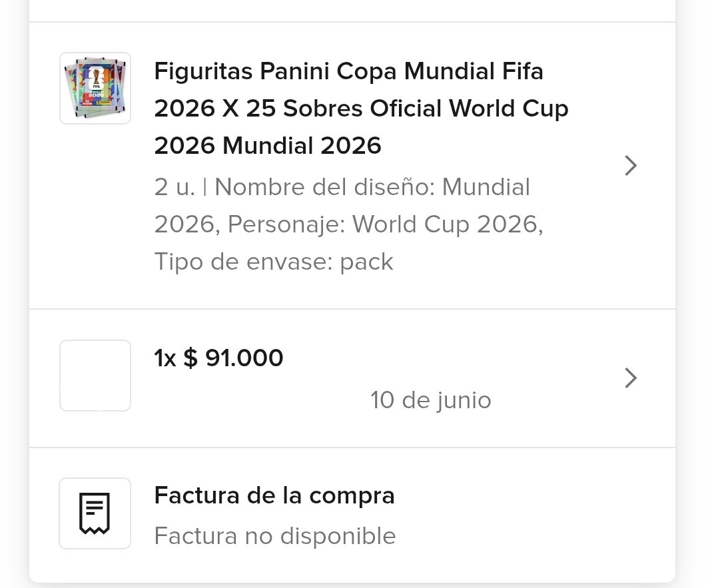Expand the Figuritas Panini product row chevron

click(631, 165)
